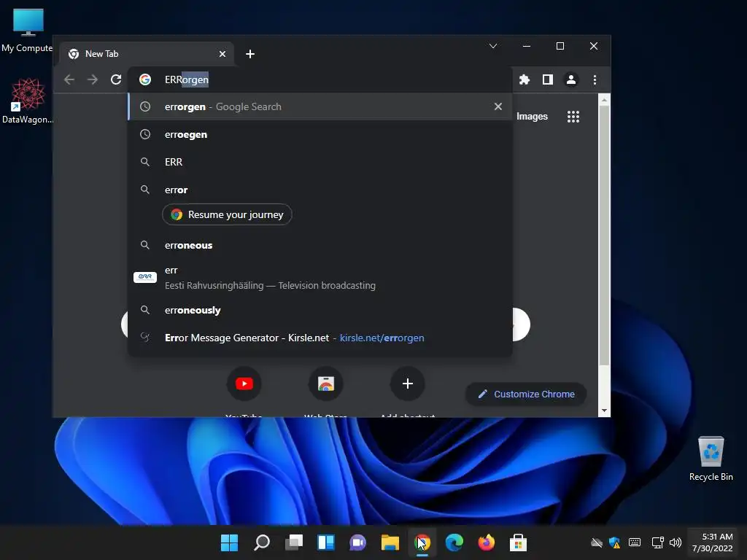Viewport: 747px width, 560px height.
Task: Click the scrollbar down arrow
Action: [604, 411]
